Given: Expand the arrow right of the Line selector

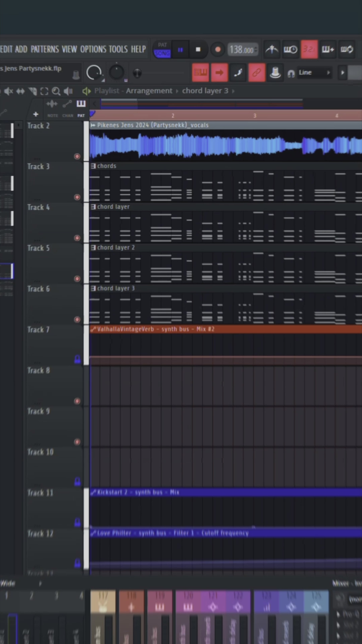Looking at the screenshot, I should 343,72.
